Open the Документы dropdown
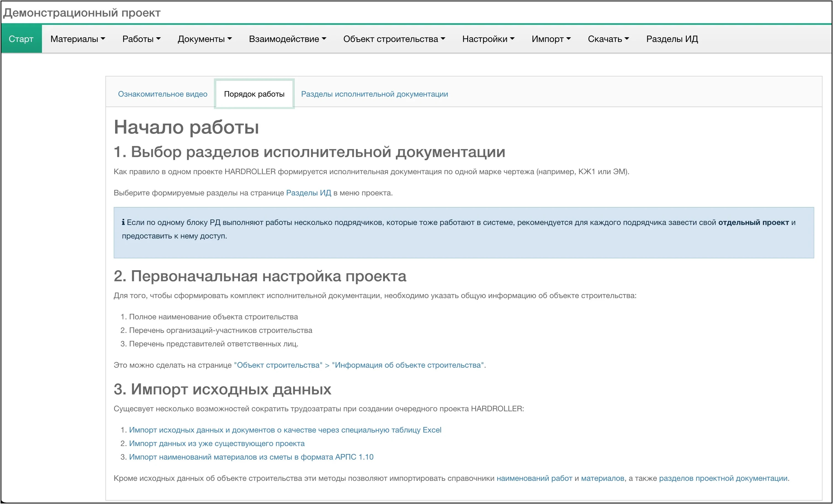 click(204, 39)
